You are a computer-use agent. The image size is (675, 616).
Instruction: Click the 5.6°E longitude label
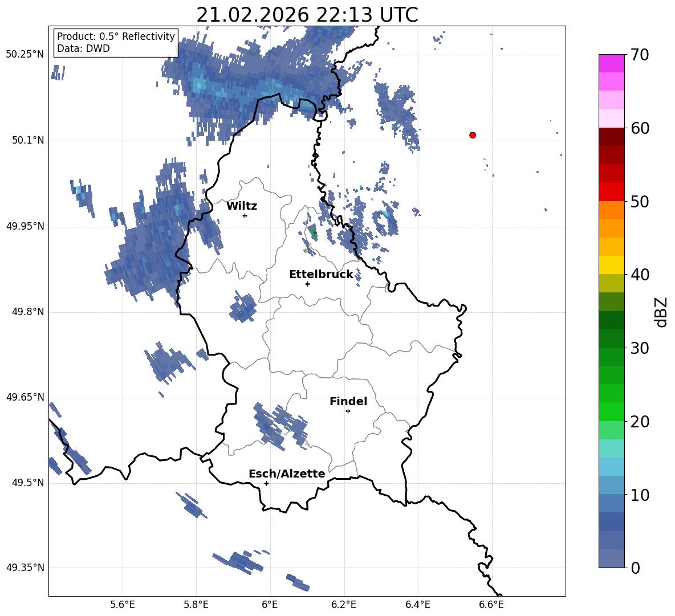pyautogui.click(x=123, y=605)
